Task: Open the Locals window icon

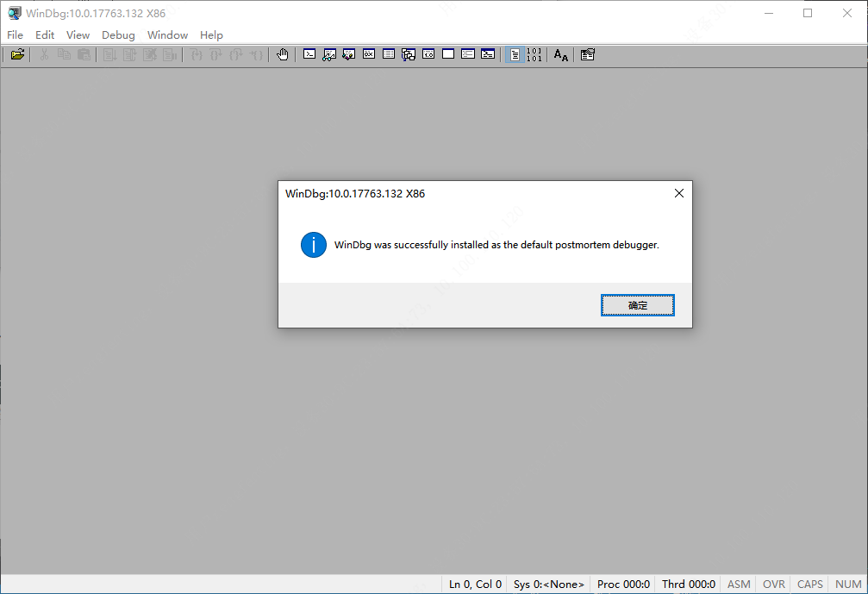Action: (x=349, y=54)
